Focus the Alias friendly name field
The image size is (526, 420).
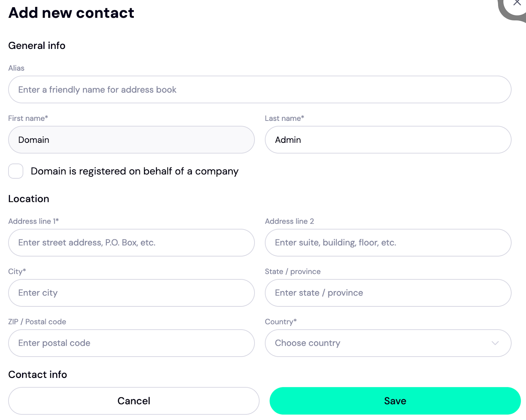259,90
